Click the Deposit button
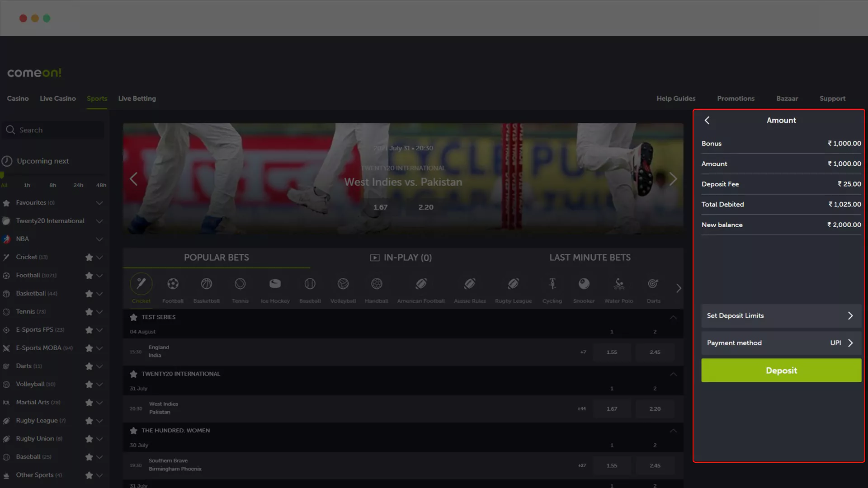This screenshot has width=868, height=488. pos(781,370)
